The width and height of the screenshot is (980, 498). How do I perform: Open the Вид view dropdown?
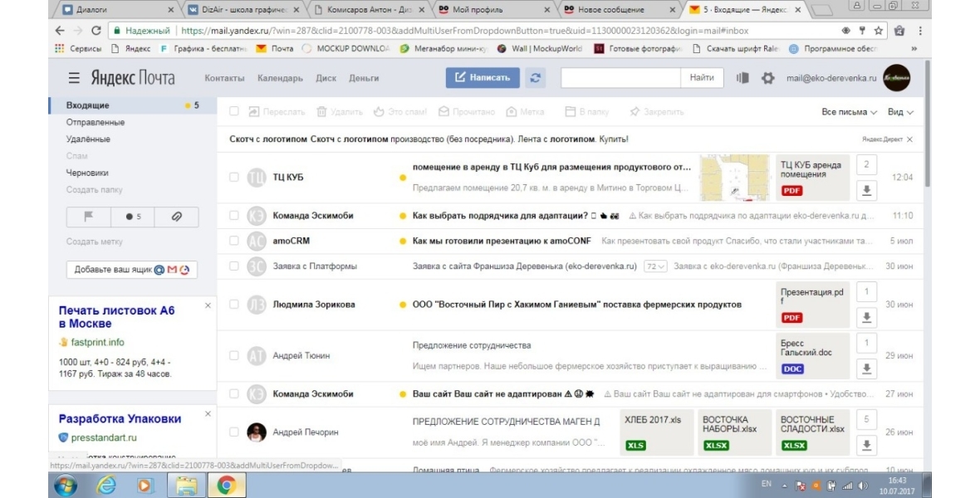(x=900, y=112)
